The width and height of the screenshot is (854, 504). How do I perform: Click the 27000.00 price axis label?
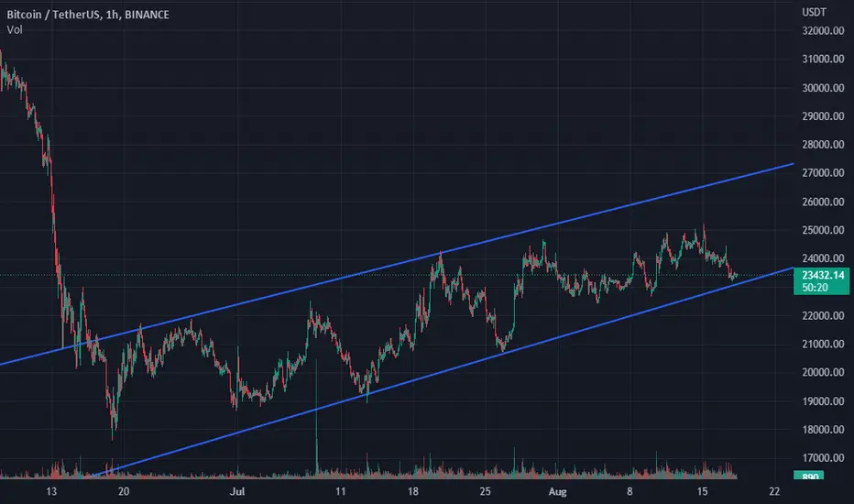823,172
